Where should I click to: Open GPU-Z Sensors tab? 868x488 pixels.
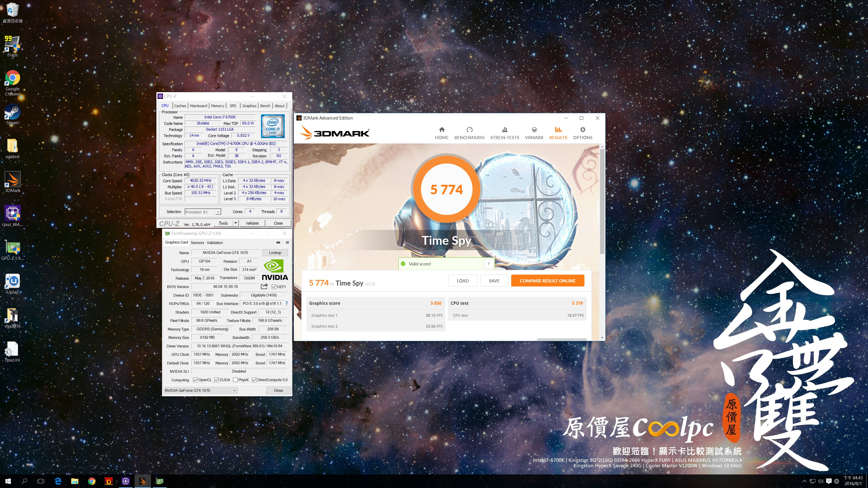[197, 242]
